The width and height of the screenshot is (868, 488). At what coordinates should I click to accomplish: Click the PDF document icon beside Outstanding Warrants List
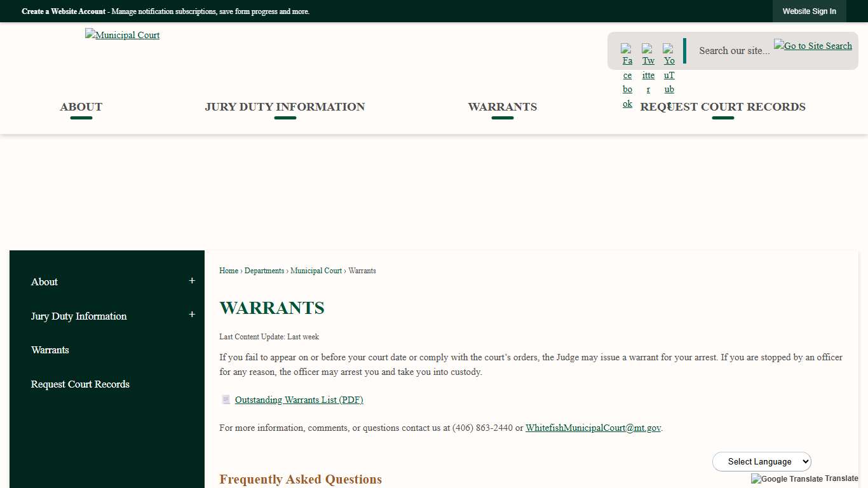click(x=226, y=400)
